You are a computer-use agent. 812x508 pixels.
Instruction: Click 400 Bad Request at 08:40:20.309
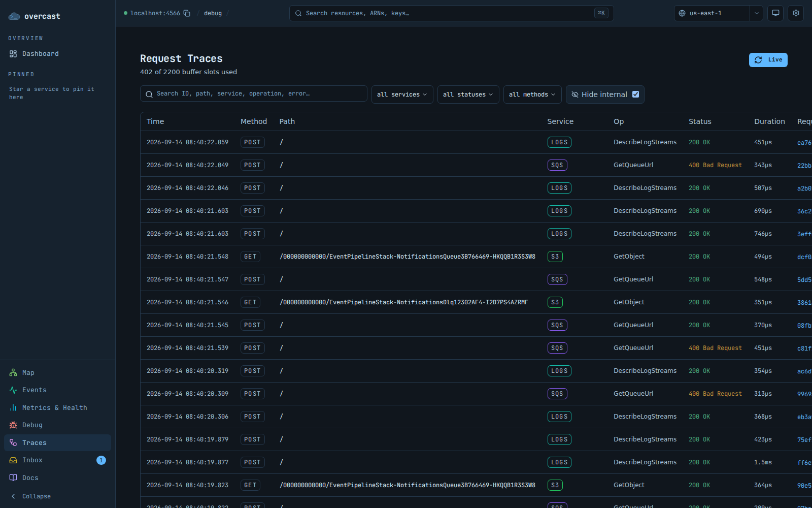(x=715, y=394)
